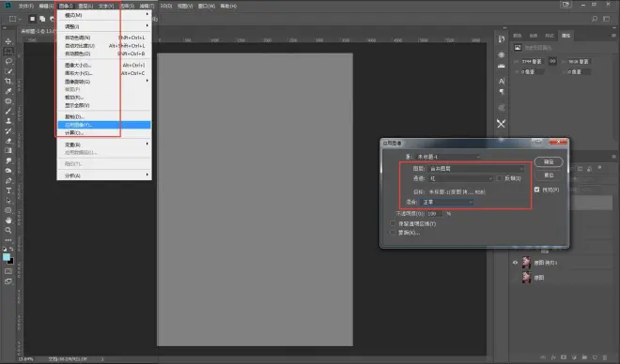
Task: Open the Properties panel flyout menu
Action: click(x=613, y=36)
